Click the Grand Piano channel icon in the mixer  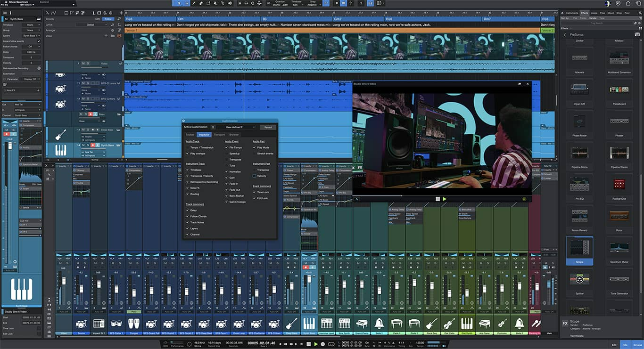click(362, 324)
